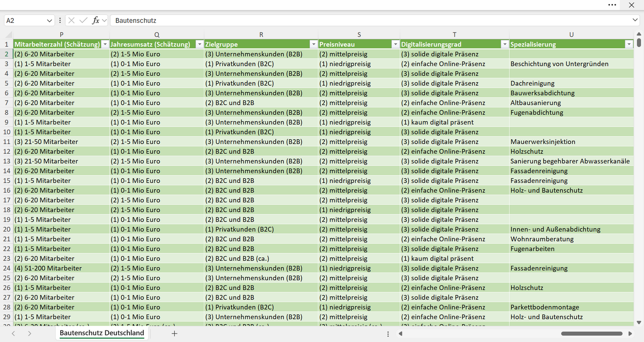This screenshot has height=342, width=644.
Task: Click the select-all corner triangle
Action: click(x=8, y=35)
